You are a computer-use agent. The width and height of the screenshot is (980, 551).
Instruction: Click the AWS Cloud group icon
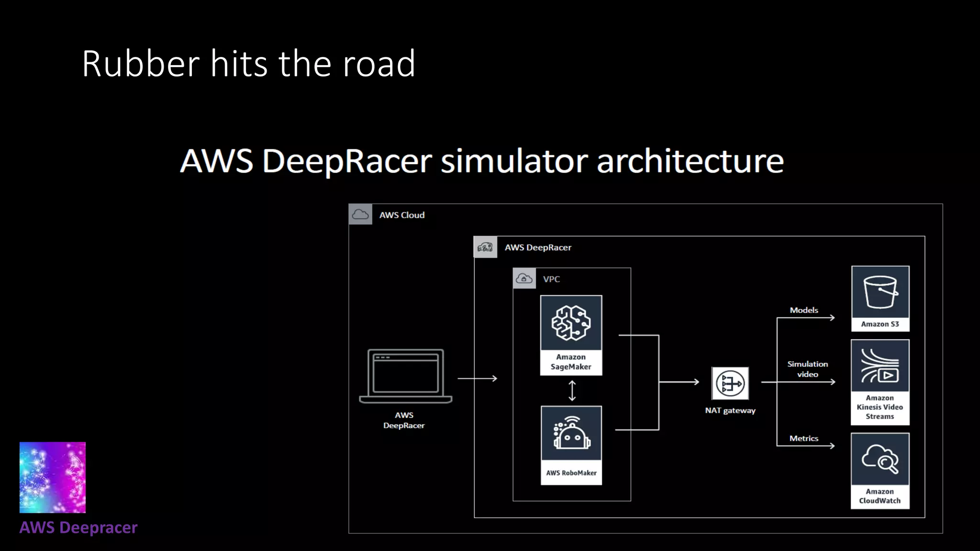coord(360,214)
